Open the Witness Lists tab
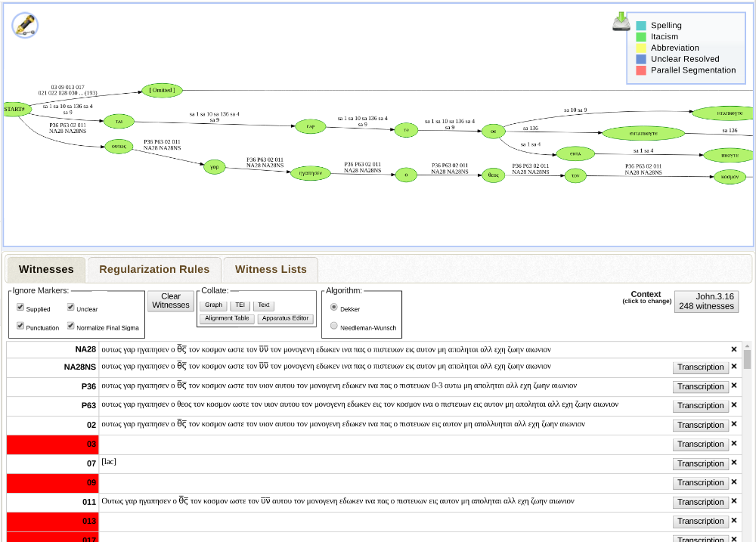This screenshot has width=756, height=542. pyautogui.click(x=271, y=269)
